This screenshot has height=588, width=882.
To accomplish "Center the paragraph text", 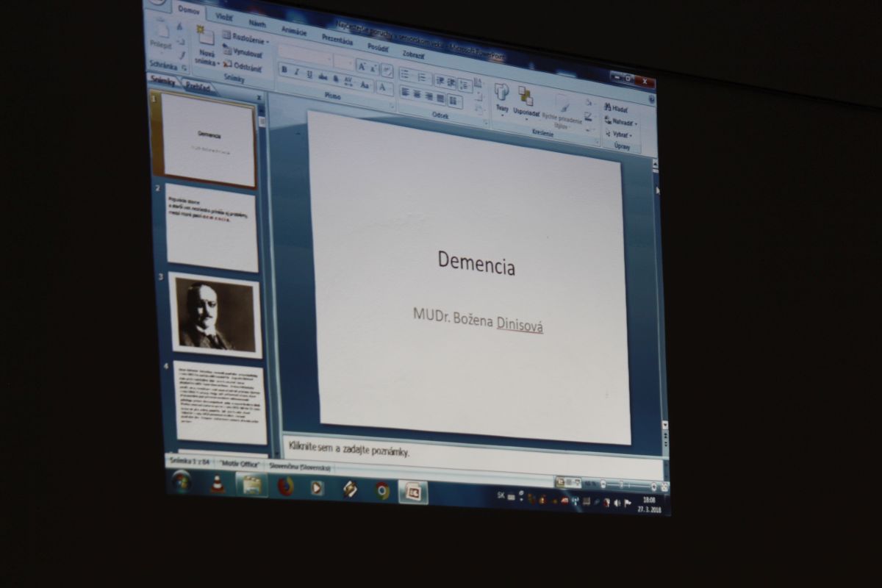I will (x=417, y=94).
